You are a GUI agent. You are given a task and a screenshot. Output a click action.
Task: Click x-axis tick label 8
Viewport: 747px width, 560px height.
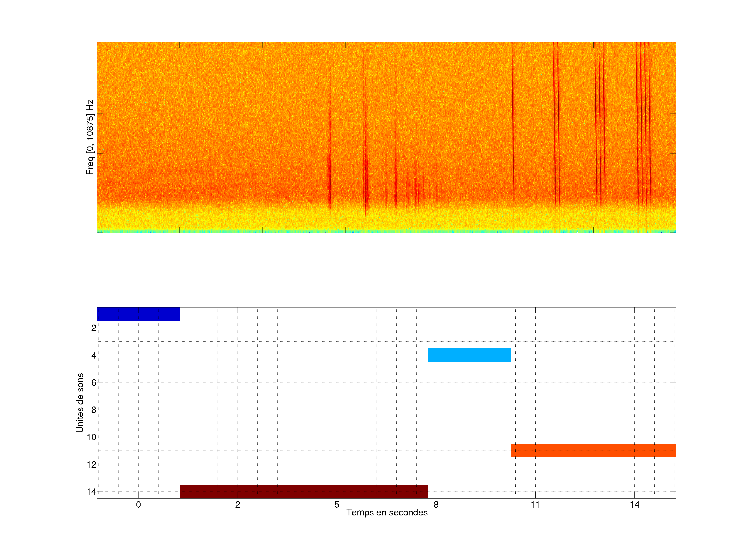[436, 504]
